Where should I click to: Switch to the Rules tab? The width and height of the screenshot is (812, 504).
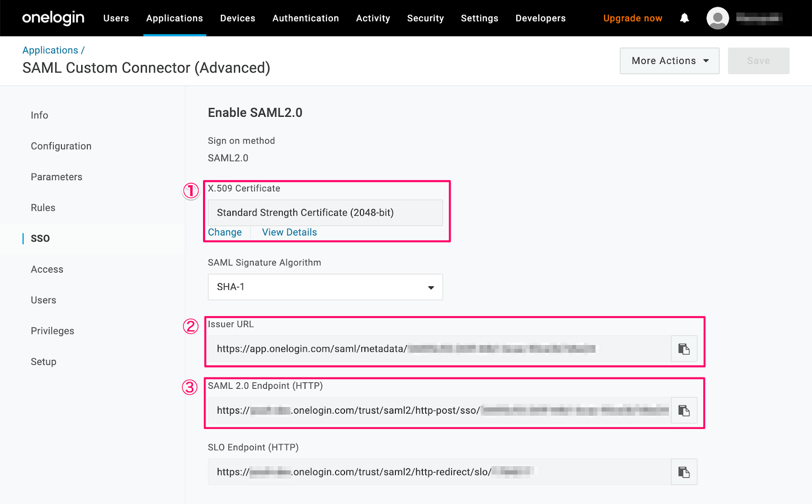click(43, 208)
